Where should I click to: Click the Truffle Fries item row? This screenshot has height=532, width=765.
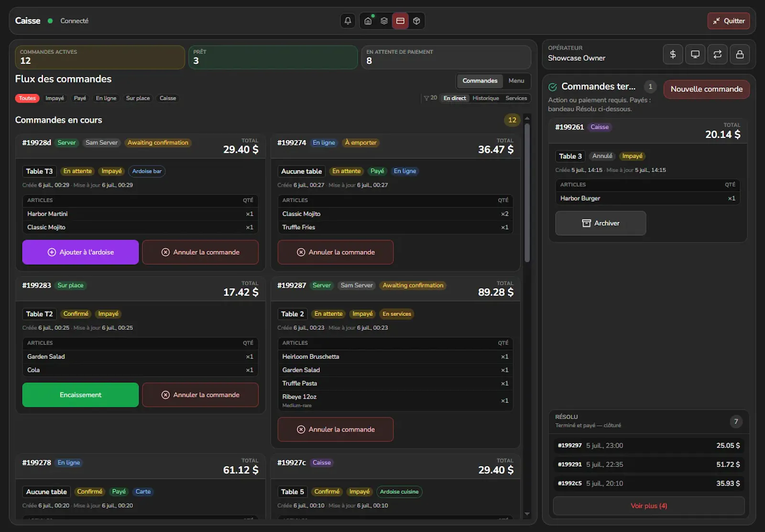395,227
